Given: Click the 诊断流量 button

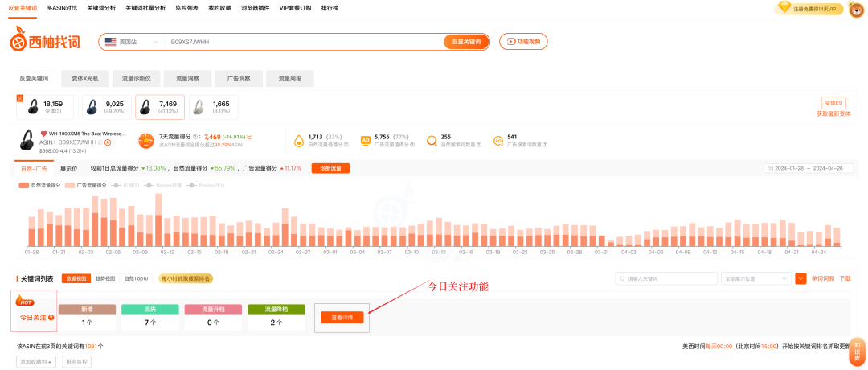Looking at the screenshot, I should click(x=330, y=168).
